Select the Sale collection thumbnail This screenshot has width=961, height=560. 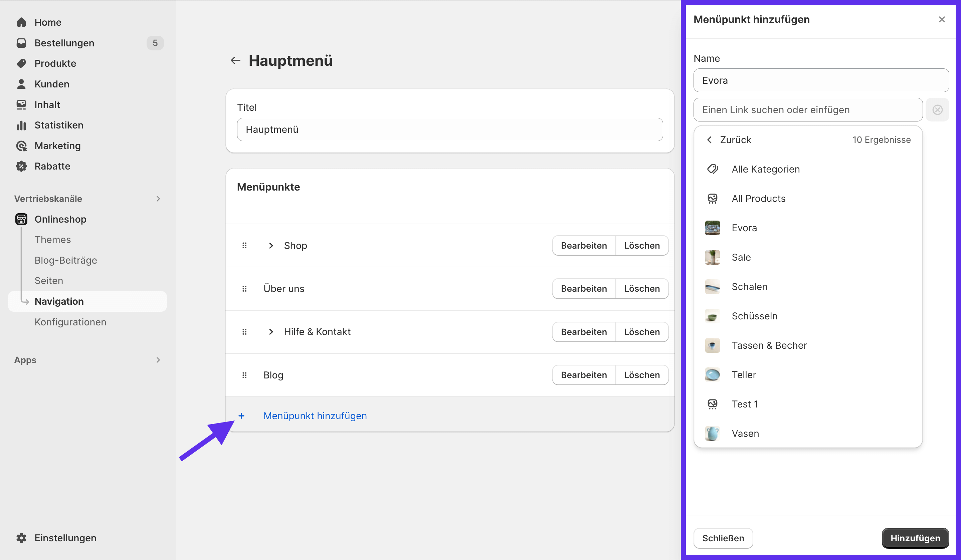712,257
